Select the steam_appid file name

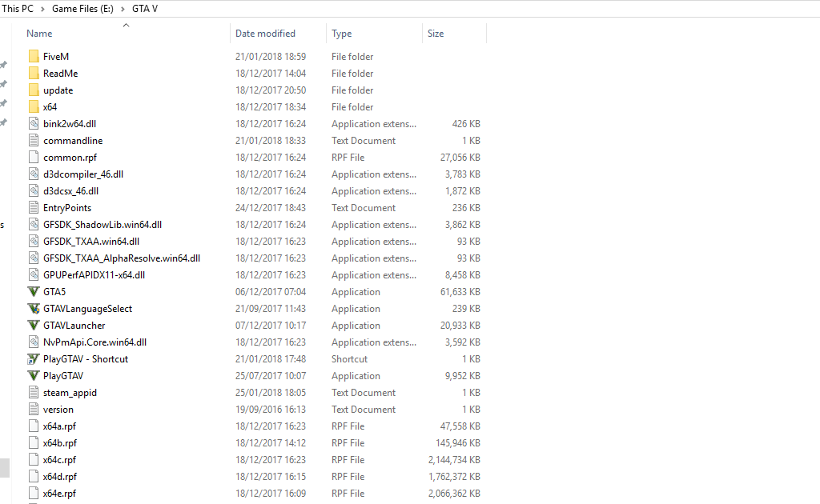click(70, 393)
